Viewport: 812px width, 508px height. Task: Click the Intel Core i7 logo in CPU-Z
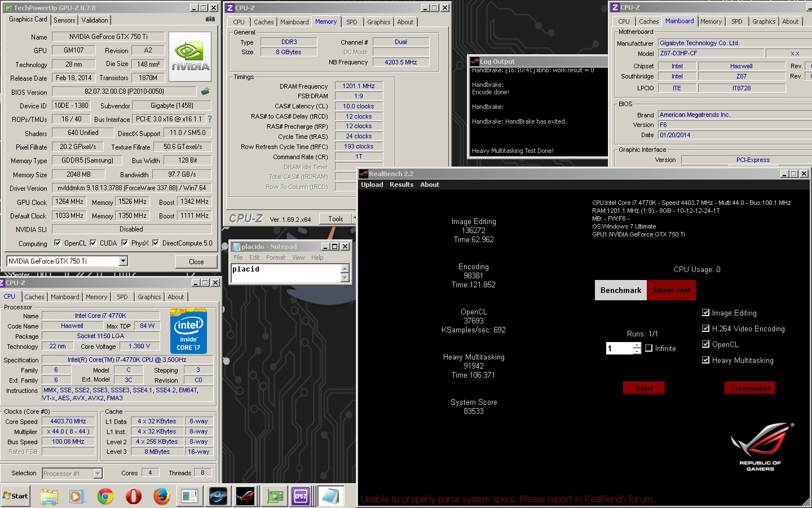pos(188,331)
